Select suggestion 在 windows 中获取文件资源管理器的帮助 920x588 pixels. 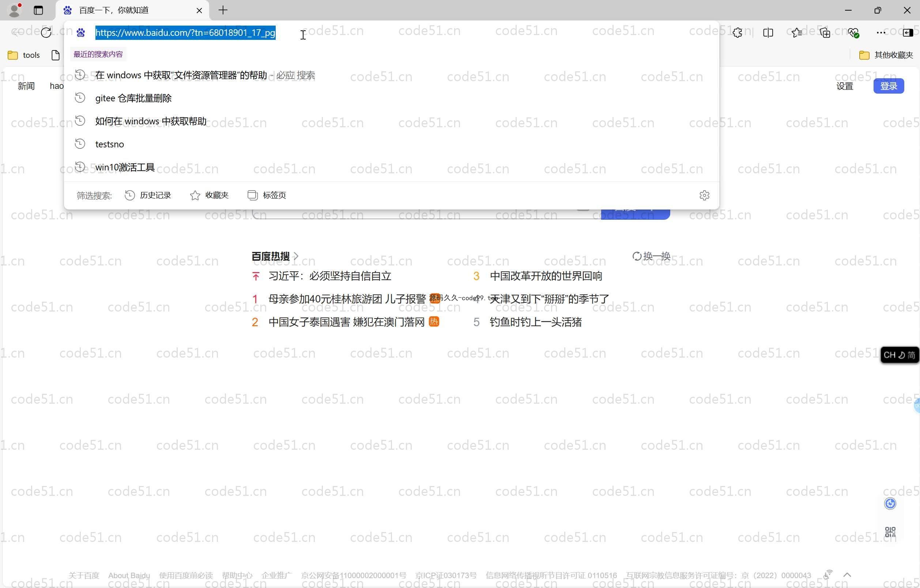(x=391, y=75)
